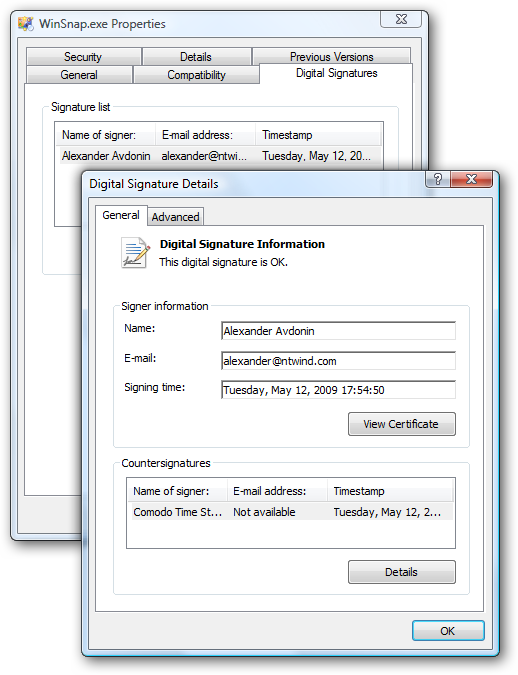Close the Digital Signature Details dialog
The height and width of the screenshot is (675, 518).
tap(471, 179)
